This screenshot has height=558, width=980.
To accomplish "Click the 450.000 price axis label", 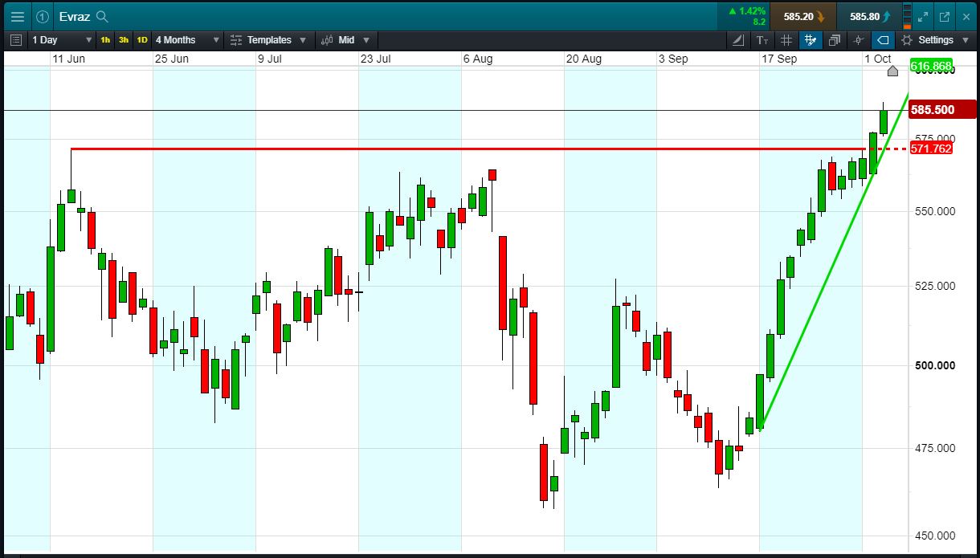I will point(933,536).
